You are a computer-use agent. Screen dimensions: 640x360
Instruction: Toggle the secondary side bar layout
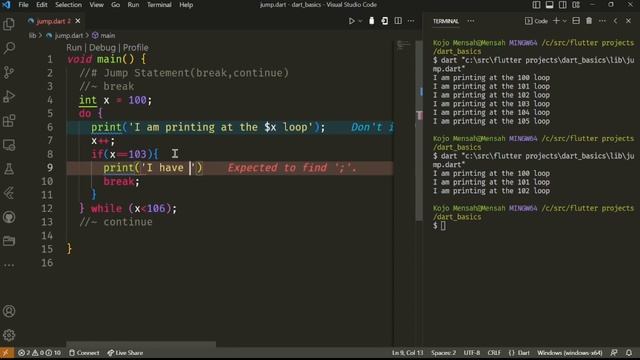coord(562,5)
